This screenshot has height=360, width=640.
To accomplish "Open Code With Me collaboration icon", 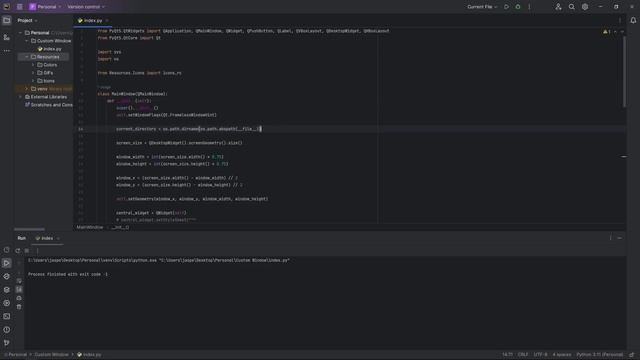I will 558,7.
